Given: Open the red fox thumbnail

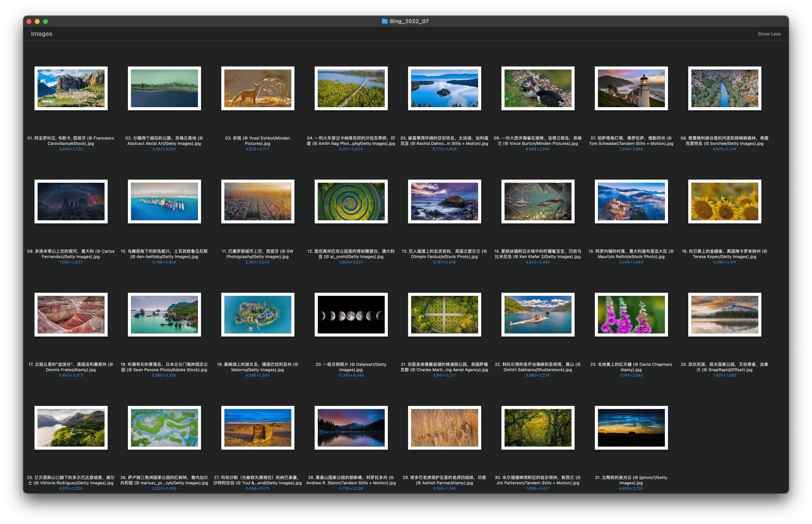Looking at the screenshot, I should pos(257,88).
